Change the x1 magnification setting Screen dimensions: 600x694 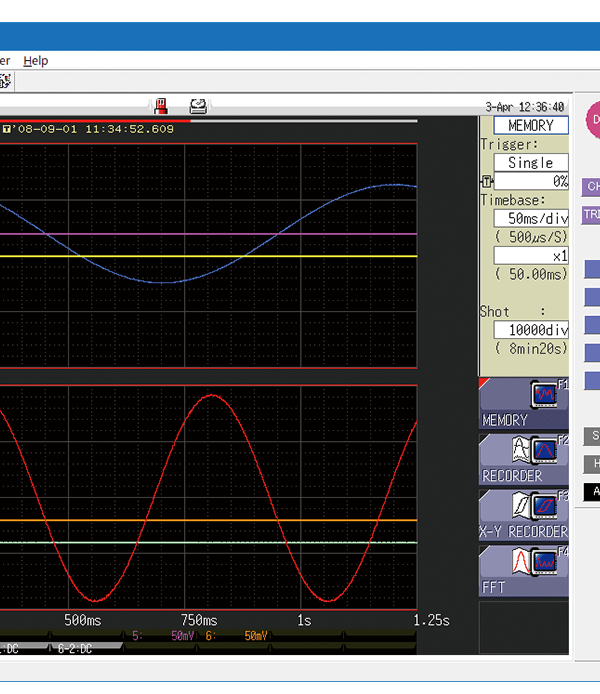(x=531, y=256)
